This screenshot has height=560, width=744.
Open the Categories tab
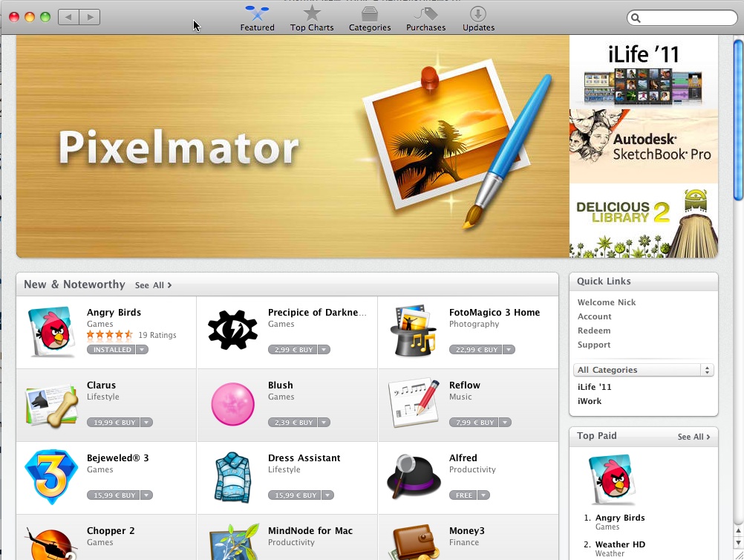pos(370,19)
